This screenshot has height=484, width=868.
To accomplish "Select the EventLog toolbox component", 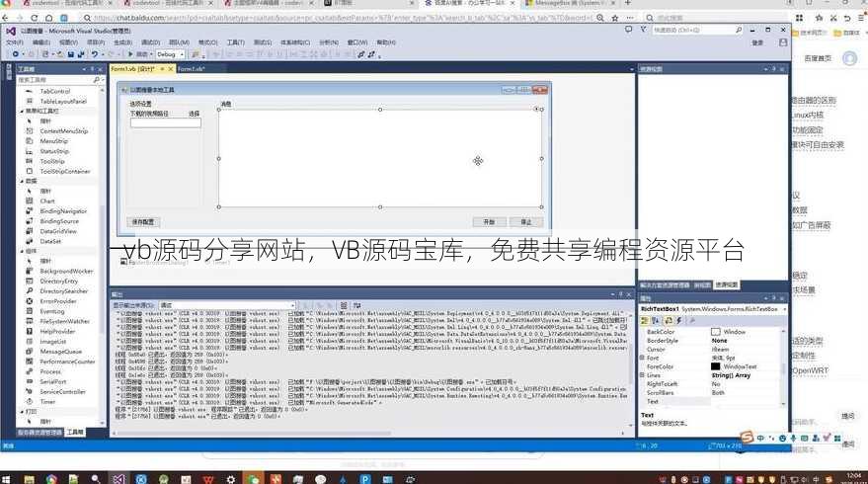I will 52,311.
